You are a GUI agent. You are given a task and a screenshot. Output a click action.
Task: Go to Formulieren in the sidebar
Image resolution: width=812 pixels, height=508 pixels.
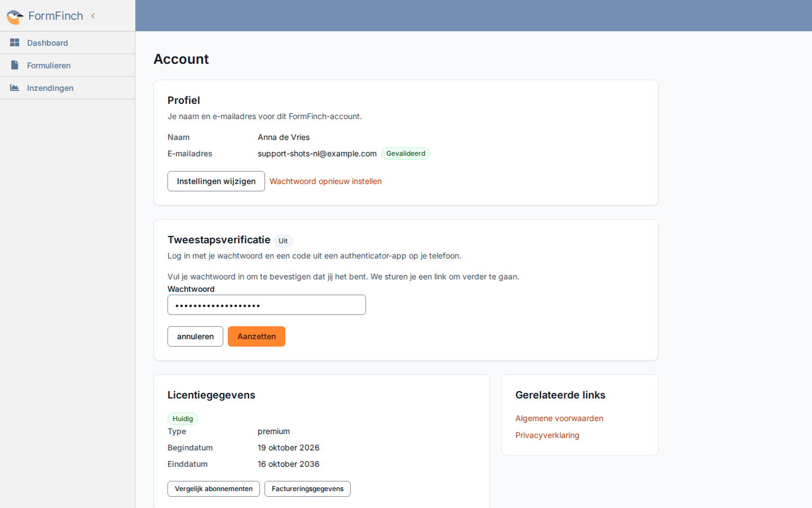click(x=67, y=65)
